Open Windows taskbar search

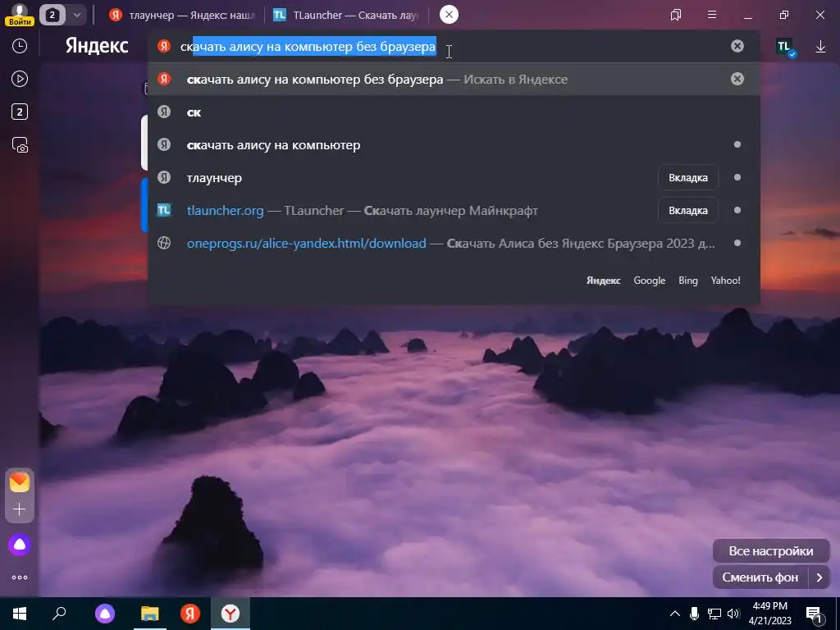pyautogui.click(x=59, y=614)
